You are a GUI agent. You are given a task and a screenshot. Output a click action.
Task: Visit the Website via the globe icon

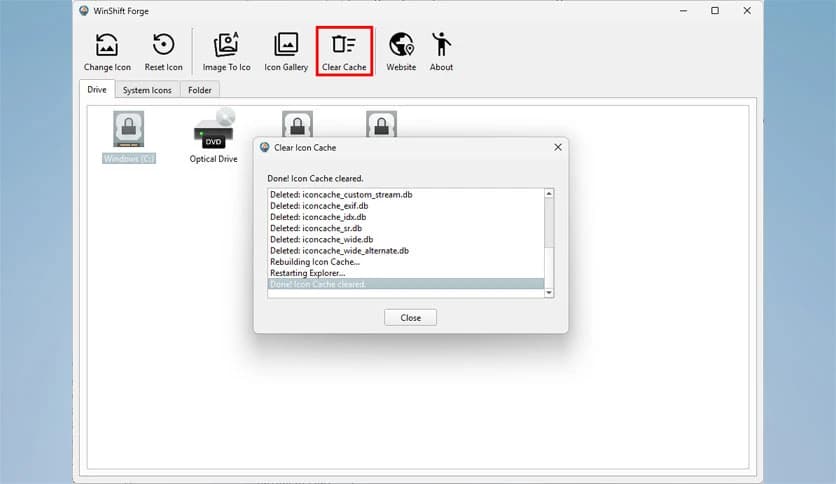[x=401, y=52]
